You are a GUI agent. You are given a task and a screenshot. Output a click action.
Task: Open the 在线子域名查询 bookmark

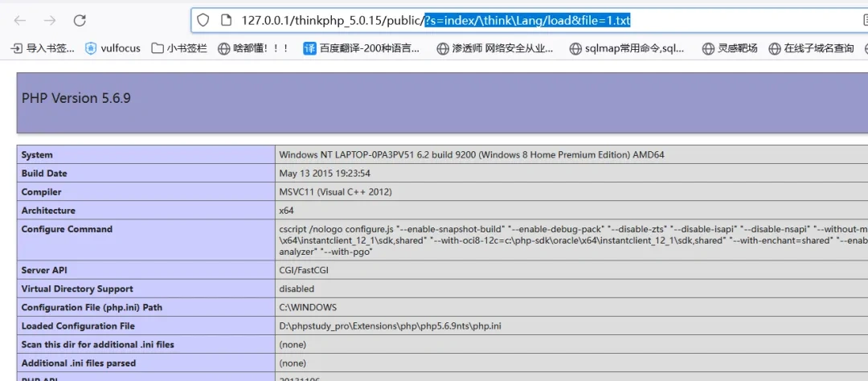812,49
